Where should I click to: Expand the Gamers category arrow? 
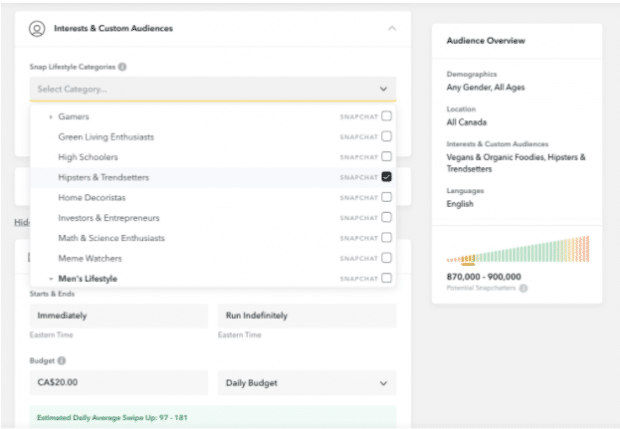pos(50,117)
